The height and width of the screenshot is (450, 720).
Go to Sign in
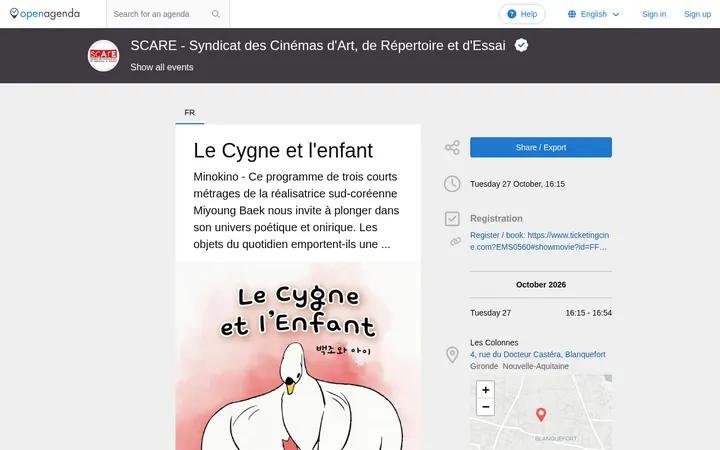pyautogui.click(x=654, y=14)
